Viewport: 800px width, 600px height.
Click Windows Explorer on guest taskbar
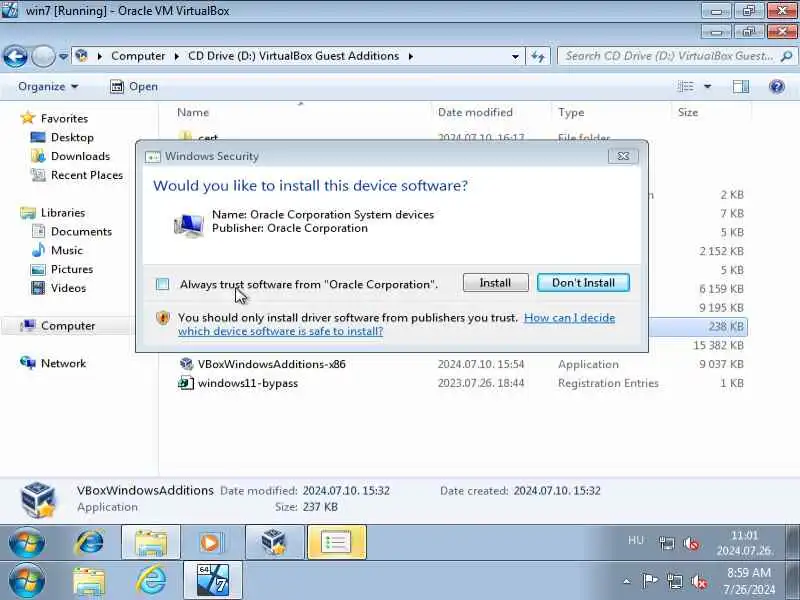pyautogui.click(x=151, y=542)
